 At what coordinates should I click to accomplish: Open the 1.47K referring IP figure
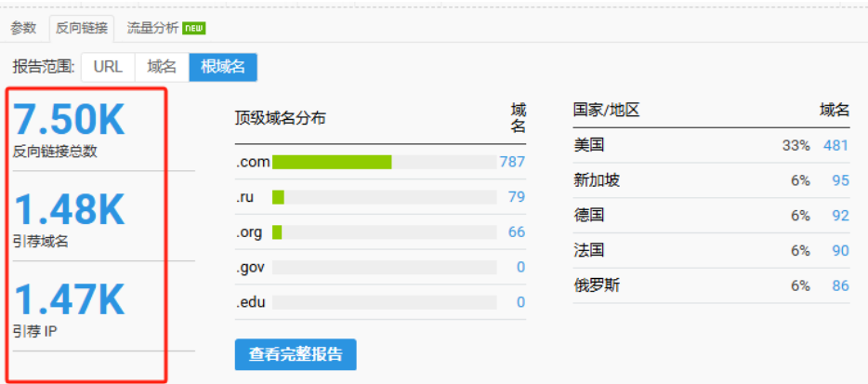point(69,299)
